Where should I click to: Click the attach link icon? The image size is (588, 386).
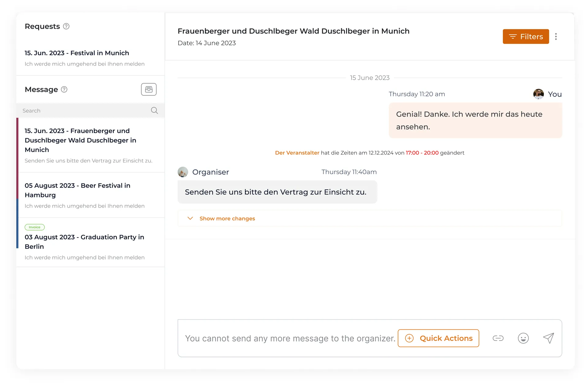tap(498, 338)
